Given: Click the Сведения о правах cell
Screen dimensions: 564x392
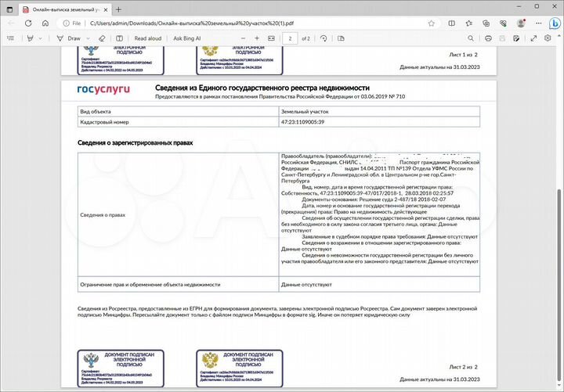Looking at the screenshot, I should pyautogui.click(x=178, y=215).
